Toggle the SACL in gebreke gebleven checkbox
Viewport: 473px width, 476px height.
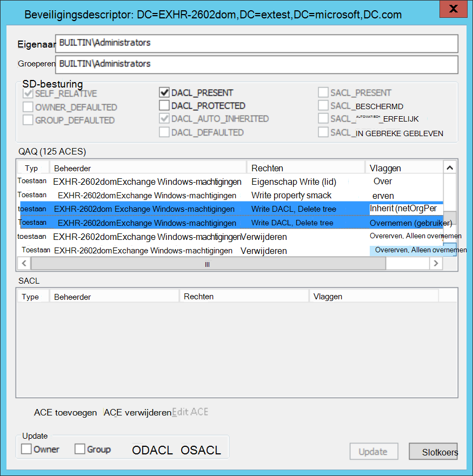point(323,132)
